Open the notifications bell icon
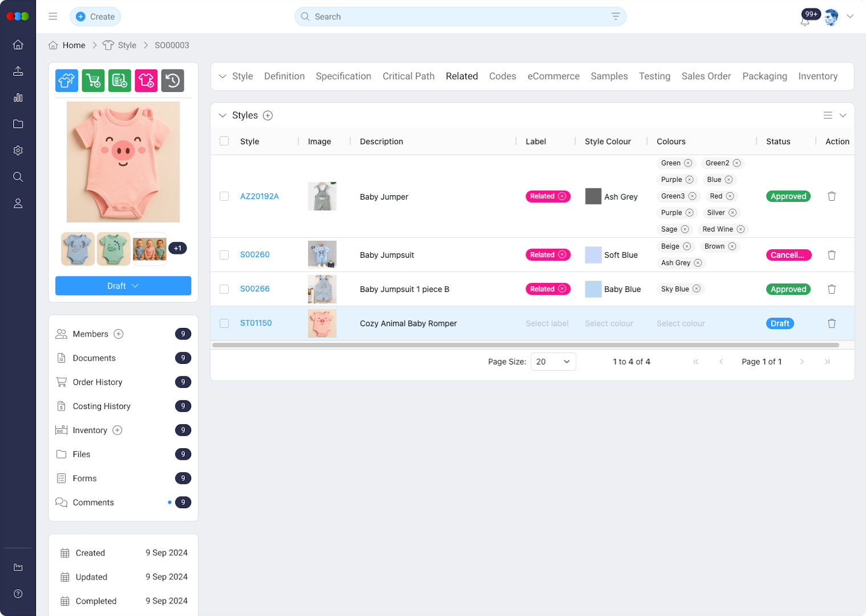The image size is (866, 616). 805,21
